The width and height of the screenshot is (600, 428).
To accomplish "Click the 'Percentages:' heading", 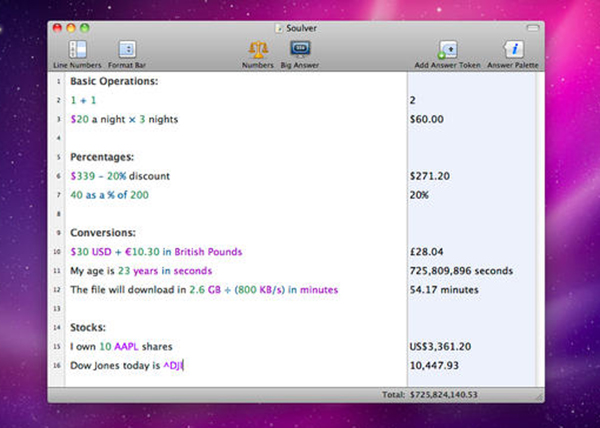I will pyautogui.click(x=102, y=157).
